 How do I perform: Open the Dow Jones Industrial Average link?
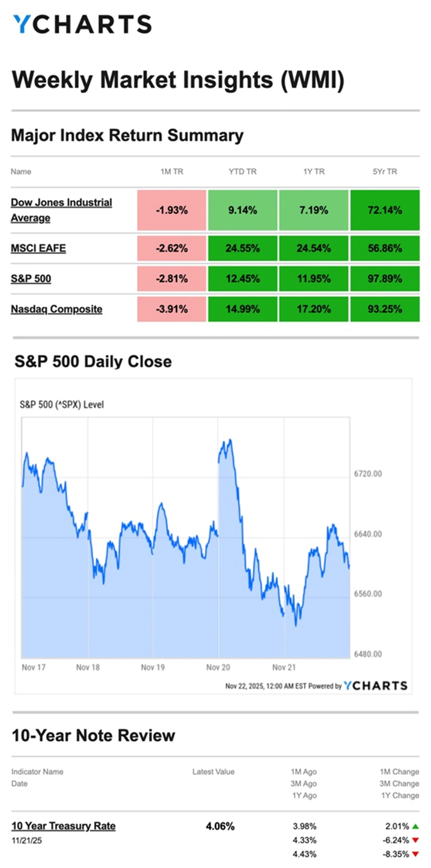pyautogui.click(x=61, y=210)
